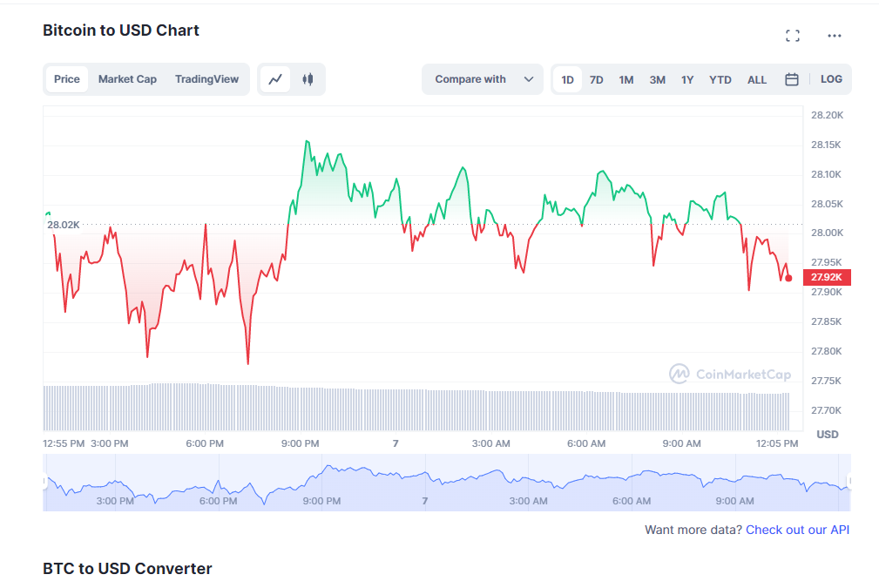Image resolution: width=879 pixels, height=588 pixels.
Task: Select the Price tab
Action: click(x=67, y=79)
